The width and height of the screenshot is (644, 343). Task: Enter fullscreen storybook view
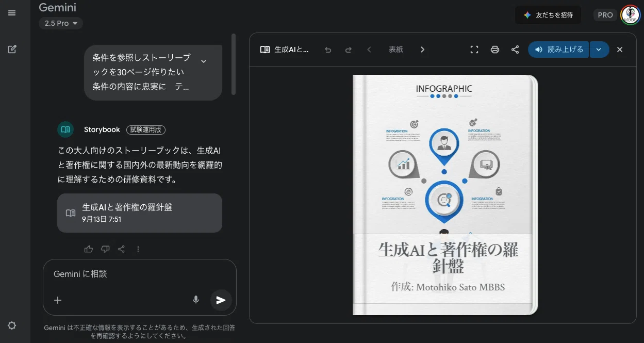(x=474, y=50)
